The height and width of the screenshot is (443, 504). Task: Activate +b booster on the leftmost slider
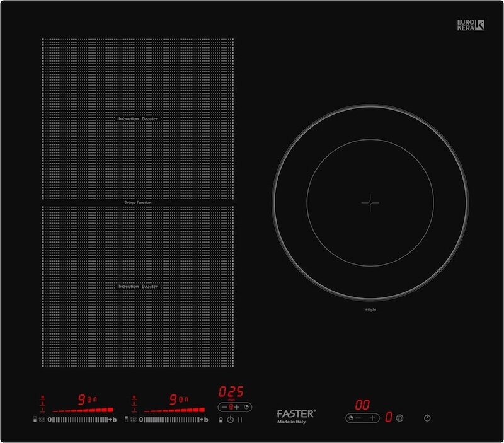[x=113, y=419]
